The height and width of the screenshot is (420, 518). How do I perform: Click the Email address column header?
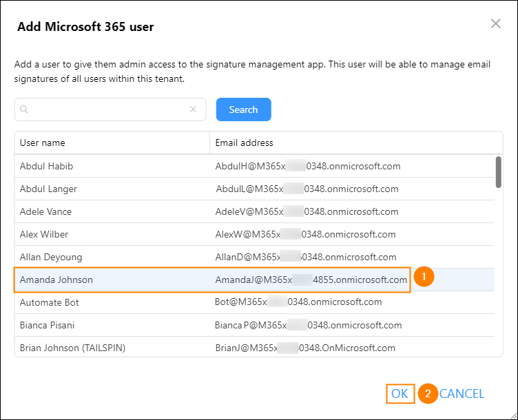click(x=356, y=143)
